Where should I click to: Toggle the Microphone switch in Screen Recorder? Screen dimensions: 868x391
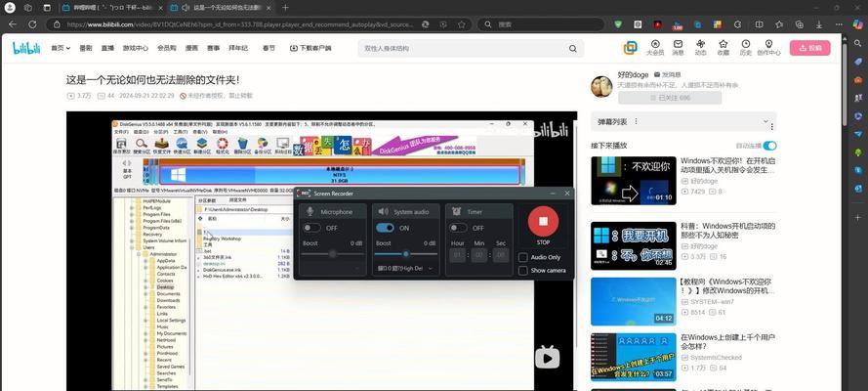pyautogui.click(x=311, y=228)
